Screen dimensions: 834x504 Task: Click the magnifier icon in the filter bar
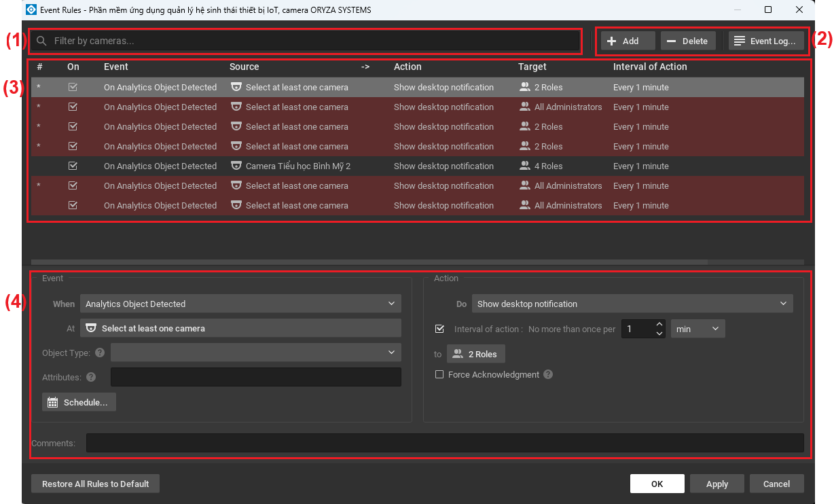42,41
